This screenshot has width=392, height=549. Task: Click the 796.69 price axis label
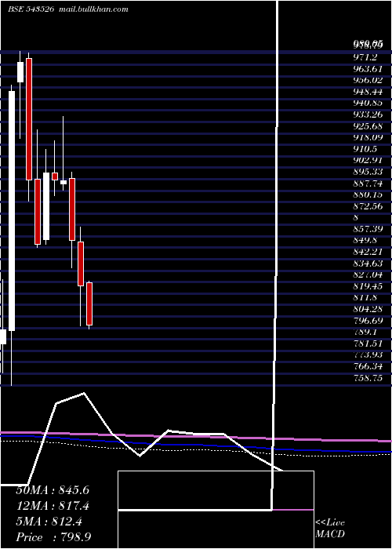[x=368, y=321]
